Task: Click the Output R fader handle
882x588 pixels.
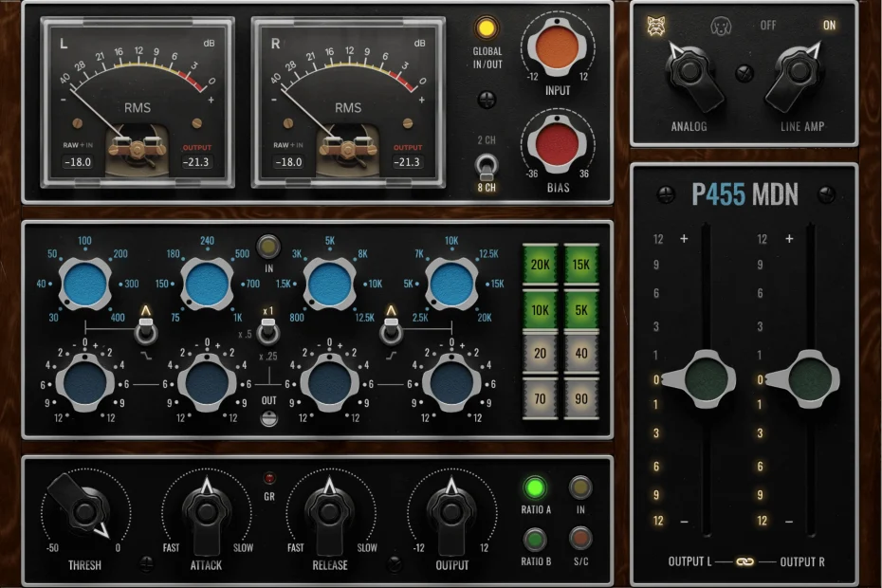Action: [x=807, y=379]
